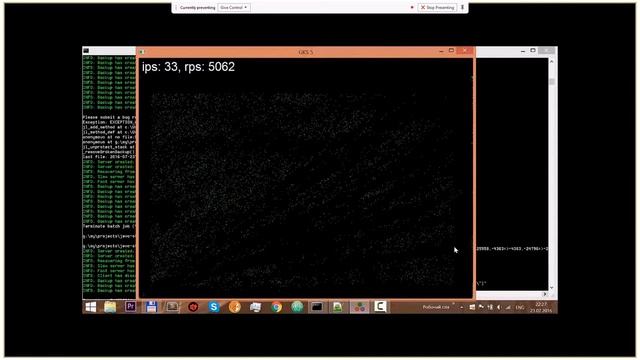This screenshot has height=360, width=640.
Task: Click the desktop toolbar label in taskbar
Action: [x=436, y=307]
